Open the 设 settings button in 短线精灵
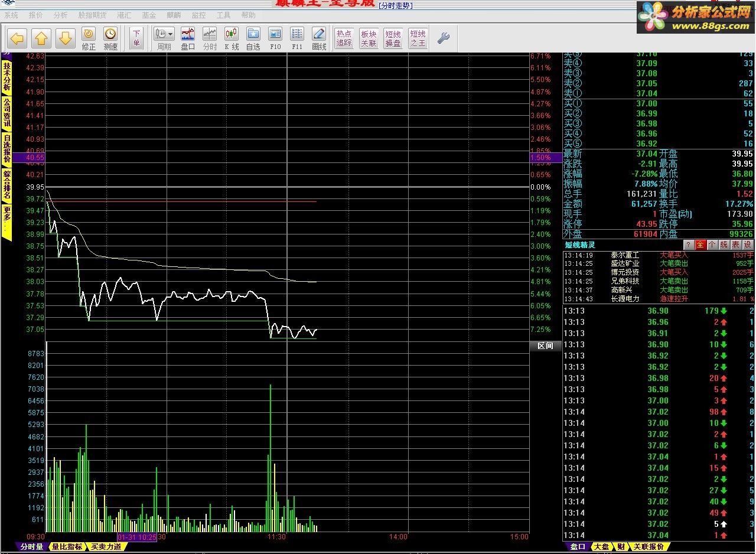Screen dimensions: 756x554 748,245
